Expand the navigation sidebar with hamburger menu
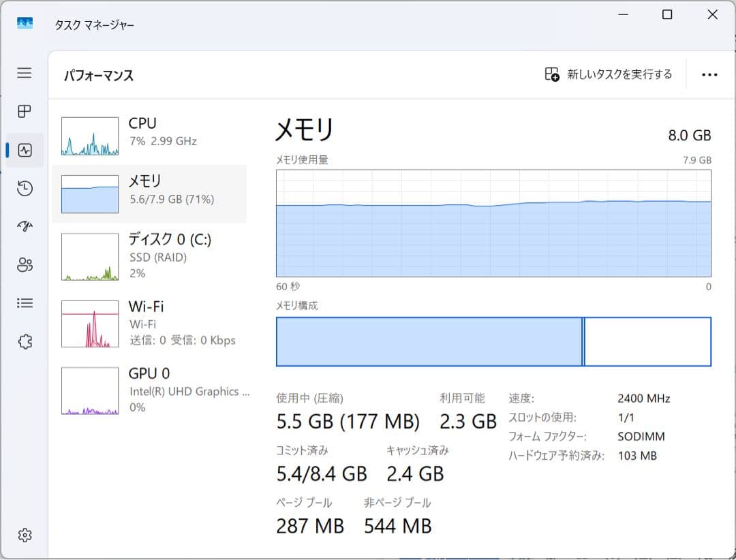Image resolution: width=736 pixels, height=560 pixels. (24, 73)
